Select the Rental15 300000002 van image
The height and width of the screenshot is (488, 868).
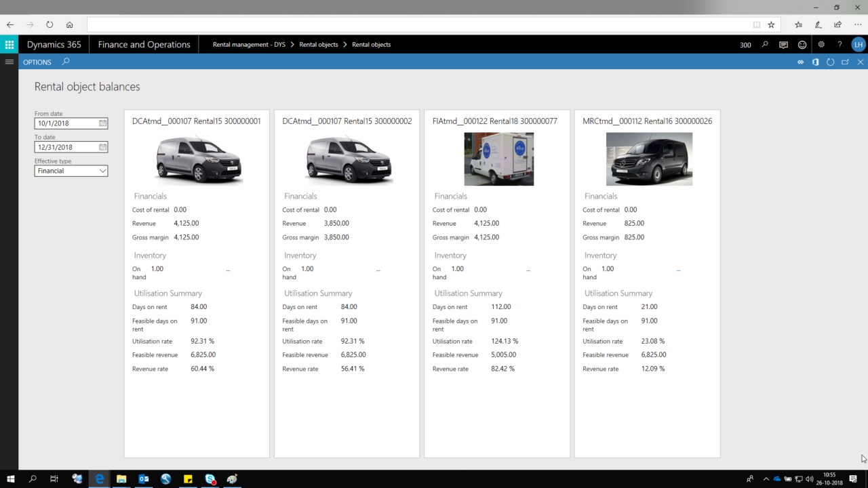[347, 159]
